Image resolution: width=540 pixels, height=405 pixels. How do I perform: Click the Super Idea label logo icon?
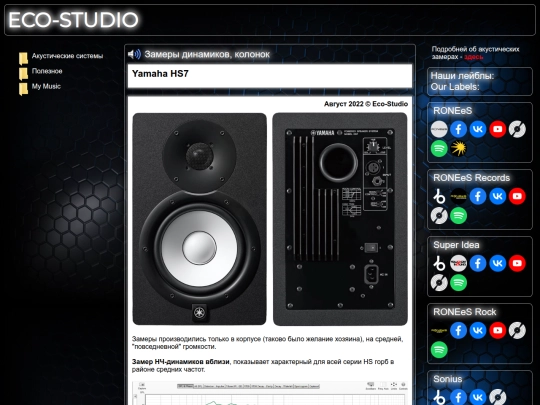458,263
